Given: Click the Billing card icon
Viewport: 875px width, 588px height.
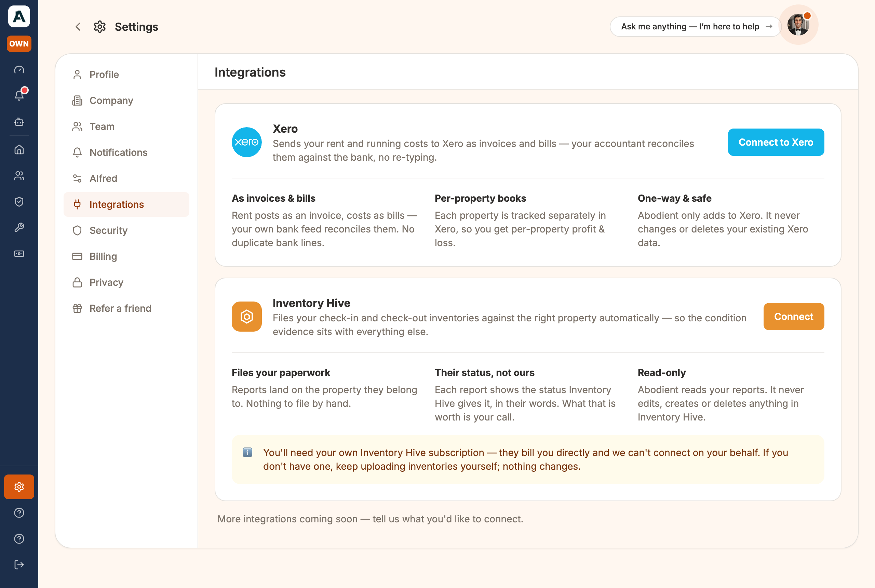Looking at the screenshot, I should (x=77, y=256).
